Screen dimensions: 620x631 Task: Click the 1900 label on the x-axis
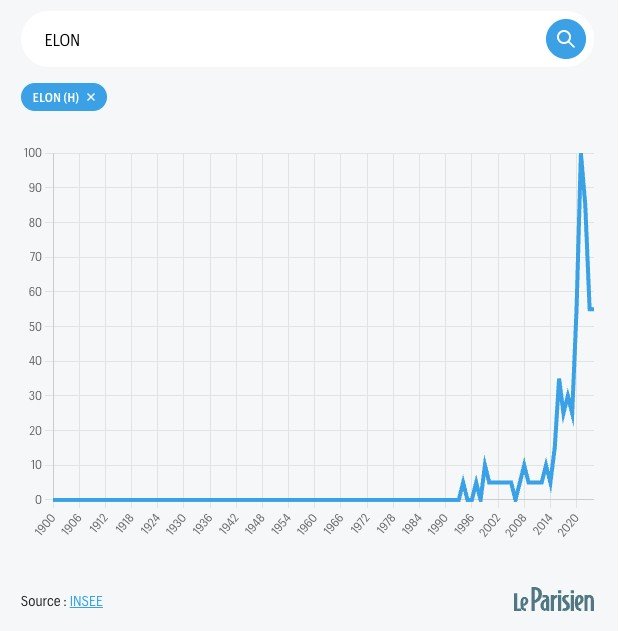pos(45,524)
